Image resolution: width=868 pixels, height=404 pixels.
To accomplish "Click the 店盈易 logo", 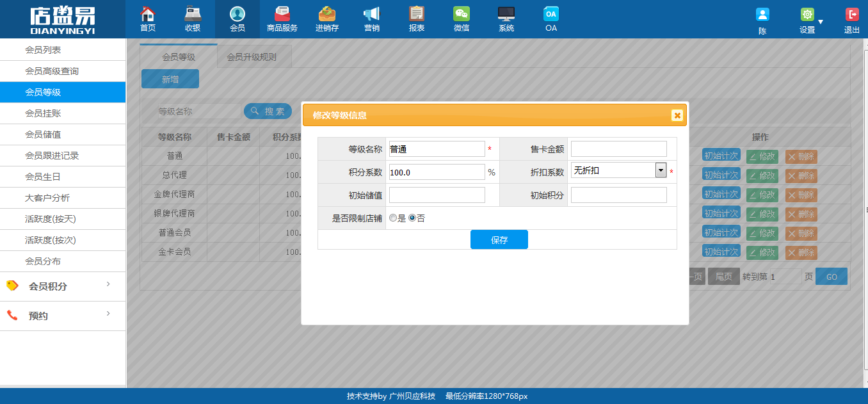I will pos(62,19).
